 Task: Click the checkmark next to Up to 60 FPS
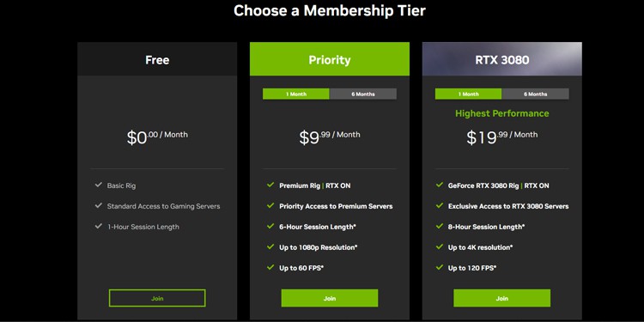270,267
